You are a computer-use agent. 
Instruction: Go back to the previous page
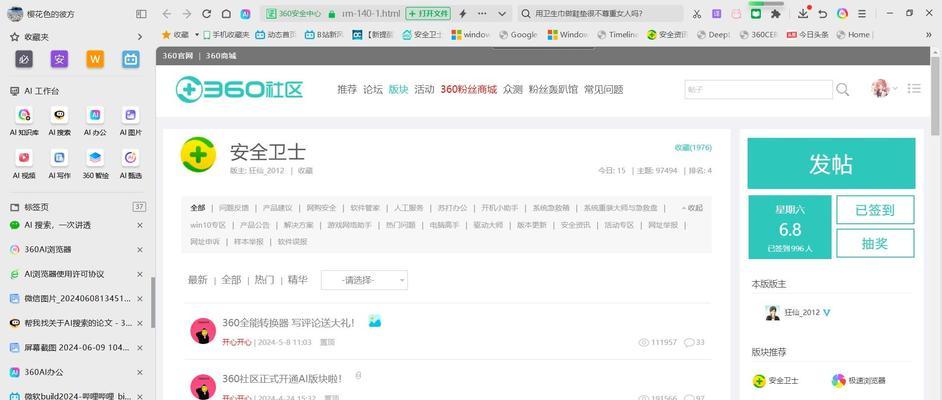pyautogui.click(x=167, y=13)
